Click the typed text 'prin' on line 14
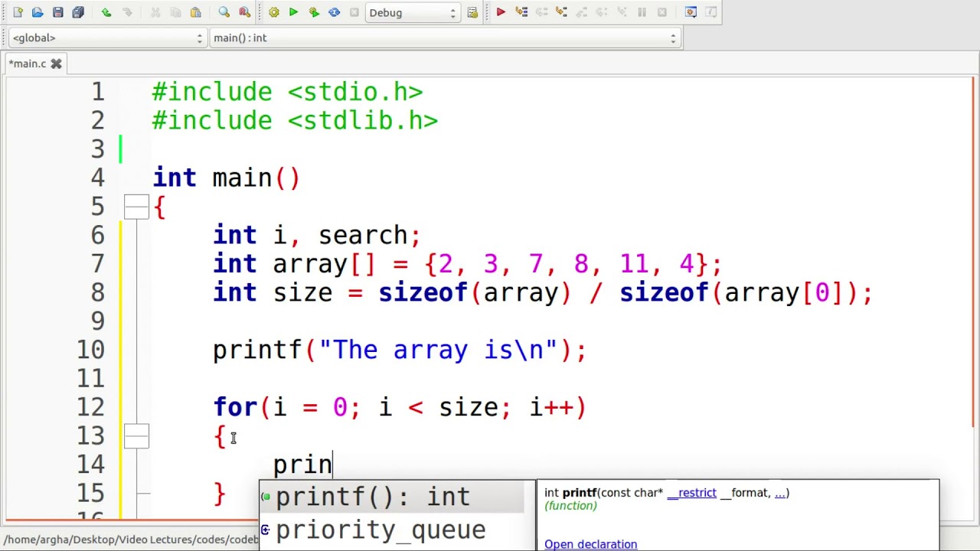This screenshot has width=980, height=551. tap(302, 465)
